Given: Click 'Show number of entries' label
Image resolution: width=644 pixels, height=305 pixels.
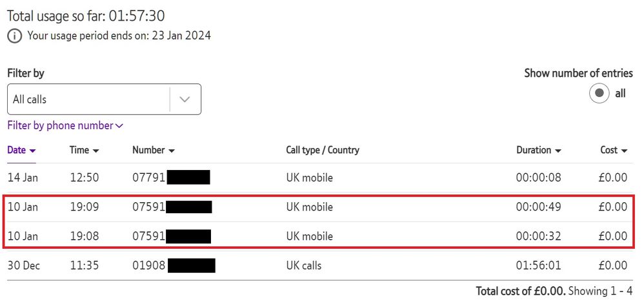Looking at the screenshot, I should coord(578,73).
